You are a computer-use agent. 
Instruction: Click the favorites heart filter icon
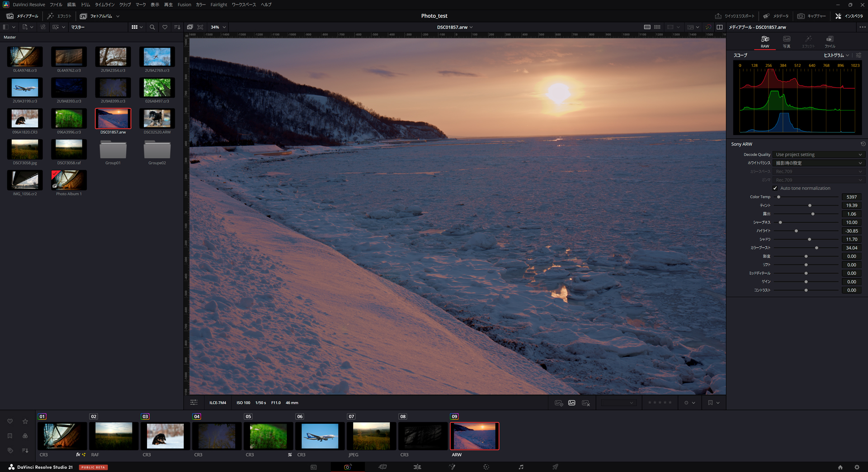165,27
